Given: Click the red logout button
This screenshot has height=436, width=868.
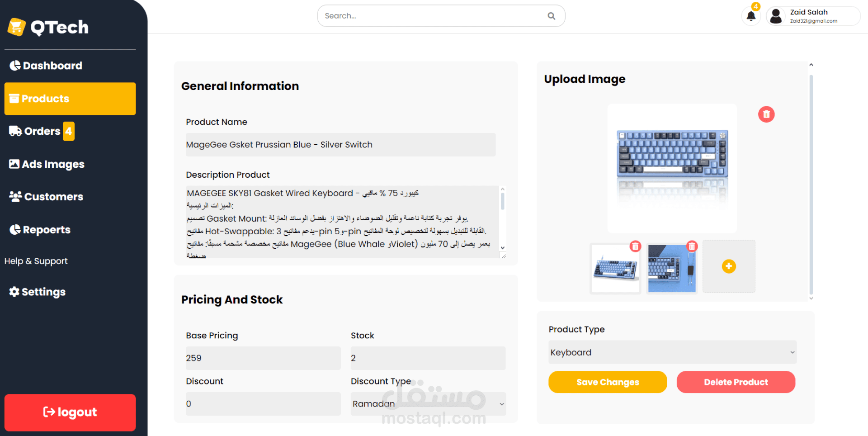Looking at the screenshot, I should click(x=70, y=412).
